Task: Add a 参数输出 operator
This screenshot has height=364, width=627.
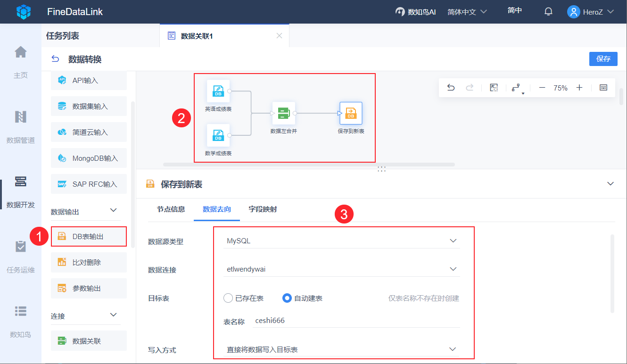Action: pyautogui.click(x=89, y=288)
